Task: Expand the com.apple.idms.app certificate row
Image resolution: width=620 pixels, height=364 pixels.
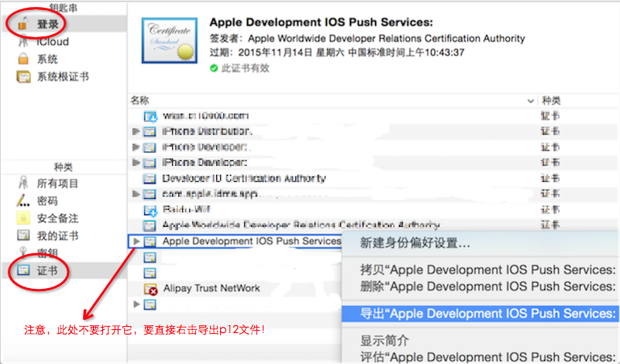Action: point(136,194)
